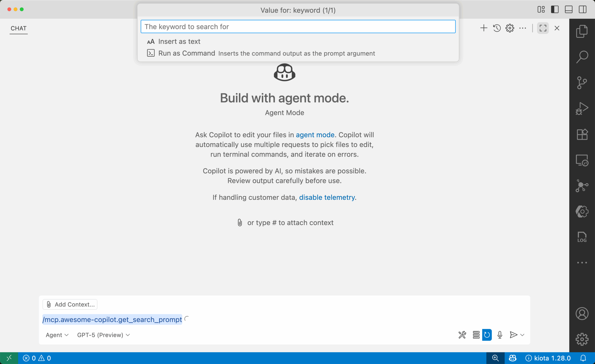This screenshot has height=364, width=595.
Task: Toggle secondary side bar layout button
Action: [x=582, y=10]
